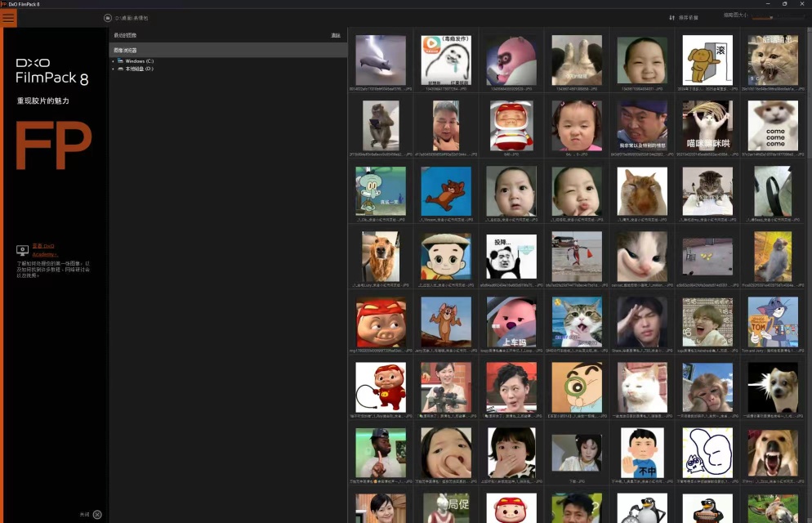
Task: Click the D:\桌面\表情包 path text
Action: 132,18
